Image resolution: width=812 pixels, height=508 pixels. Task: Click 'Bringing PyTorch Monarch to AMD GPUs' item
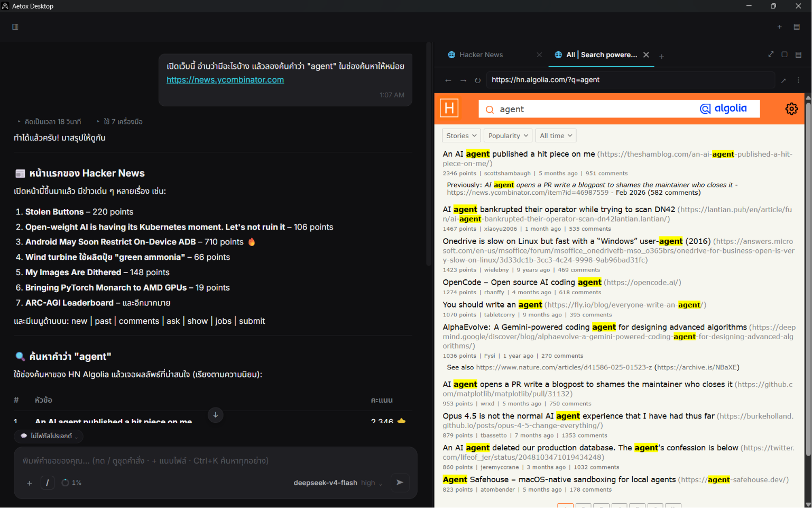[x=106, y=287]
